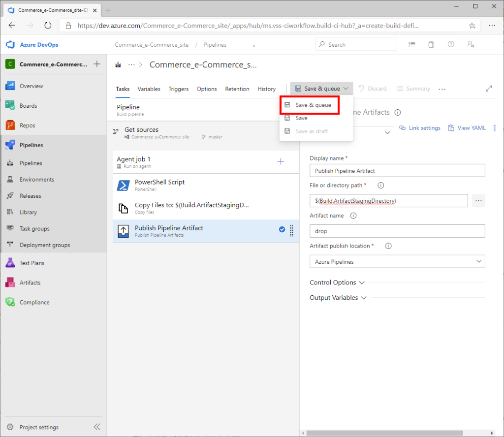Open Artifacts in the sidebar
The height and width of the screenshot is (437, 504).
(30, 283)
